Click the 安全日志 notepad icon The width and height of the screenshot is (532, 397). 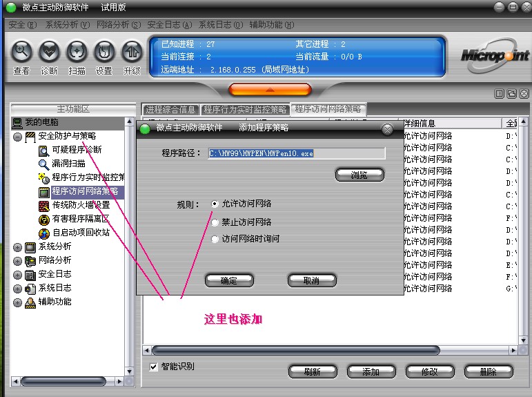point(30,275)
